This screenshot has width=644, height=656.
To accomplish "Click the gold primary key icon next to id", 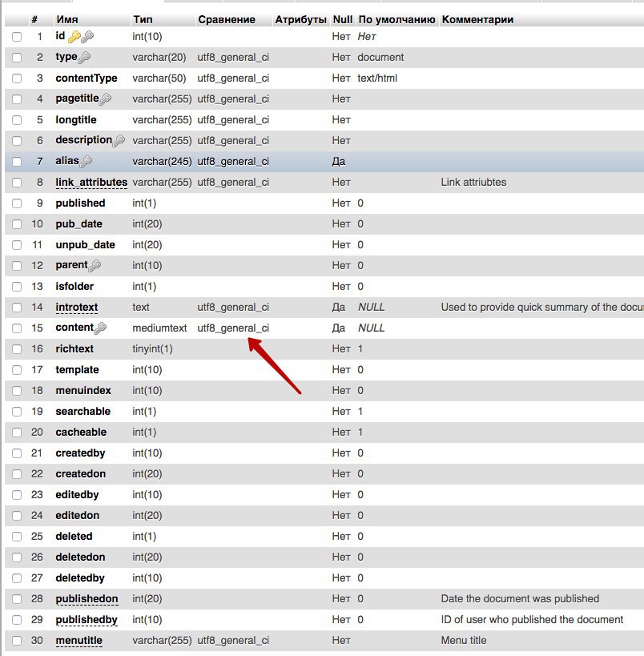I will coord(74,37).
